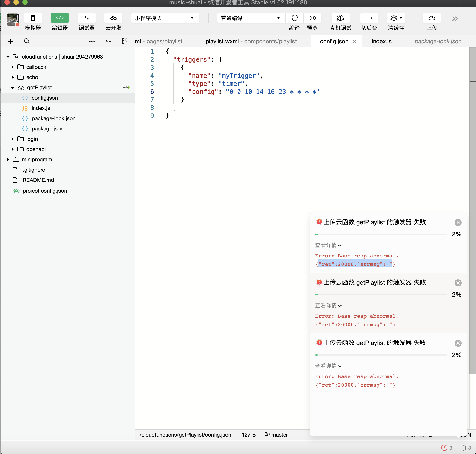The image size is (476, 454).
Task: Click the "myTrigger" name value in code
Action: pyautogui.click(x=239, y=76)
